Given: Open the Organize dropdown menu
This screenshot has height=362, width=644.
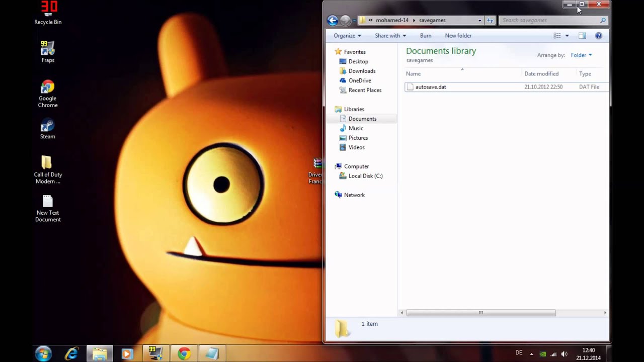Looking at the screenshot, I should pyautogui.click(x=347, y=36).
